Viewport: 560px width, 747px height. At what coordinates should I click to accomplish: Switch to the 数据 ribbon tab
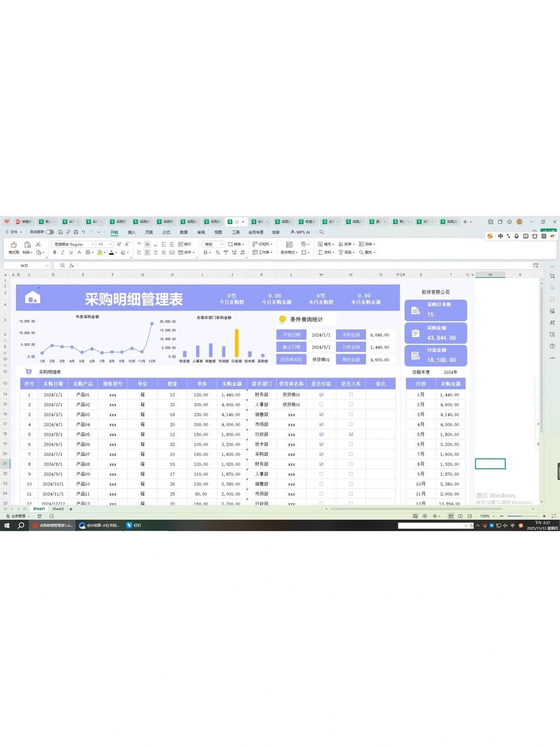pyautogui.click(x=184, y=232)
